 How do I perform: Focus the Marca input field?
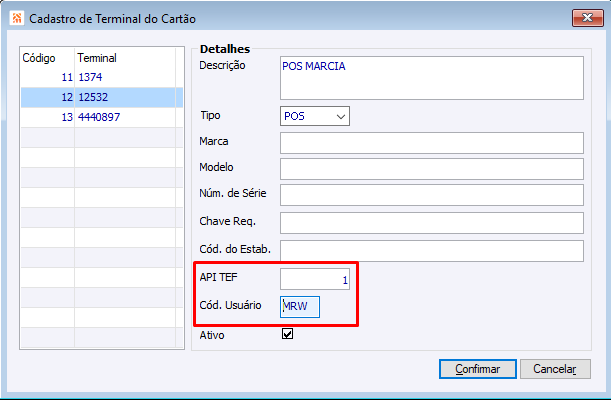(431, 142)
